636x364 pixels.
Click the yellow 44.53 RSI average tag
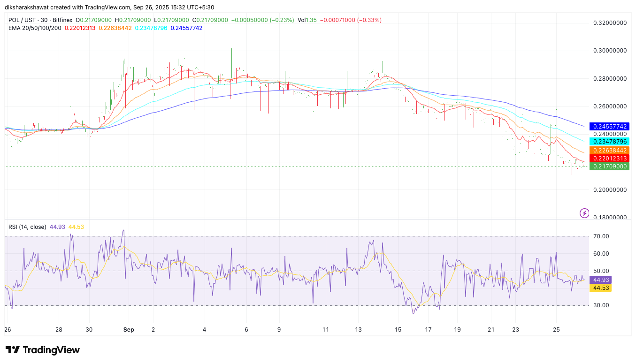point(600,288)
